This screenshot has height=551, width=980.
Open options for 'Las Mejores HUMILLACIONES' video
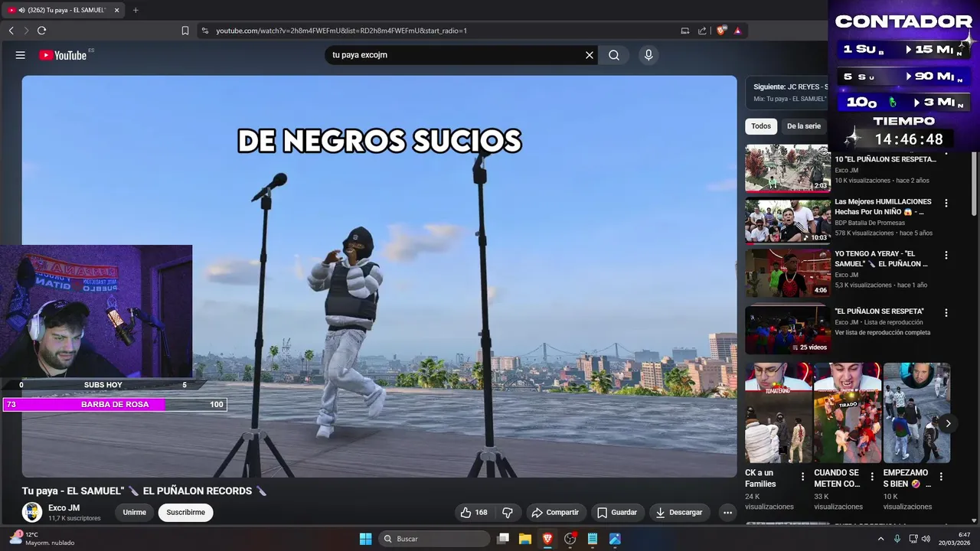[946, 203]
